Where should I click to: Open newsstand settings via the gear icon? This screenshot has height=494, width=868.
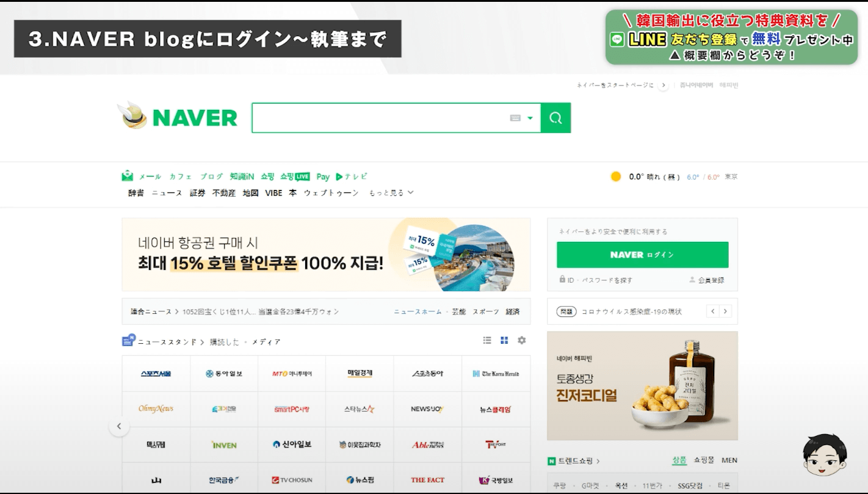(521, 340)
